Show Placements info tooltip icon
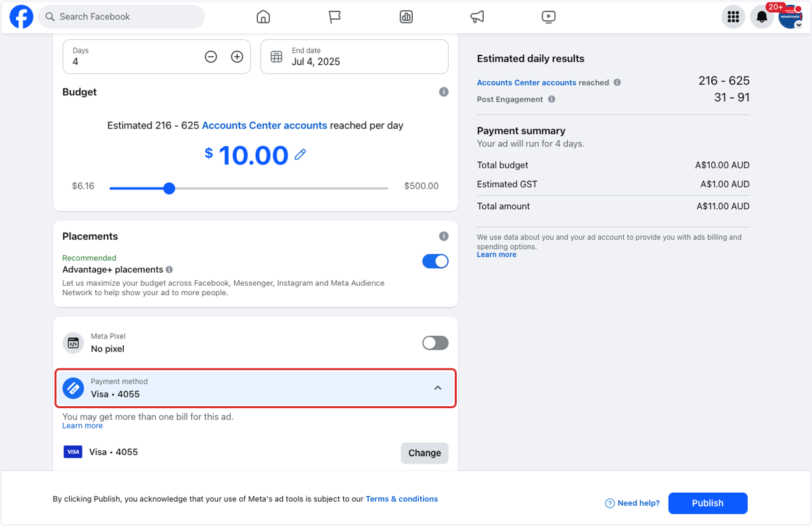This screenshot has width=812, height=526. 444,236
